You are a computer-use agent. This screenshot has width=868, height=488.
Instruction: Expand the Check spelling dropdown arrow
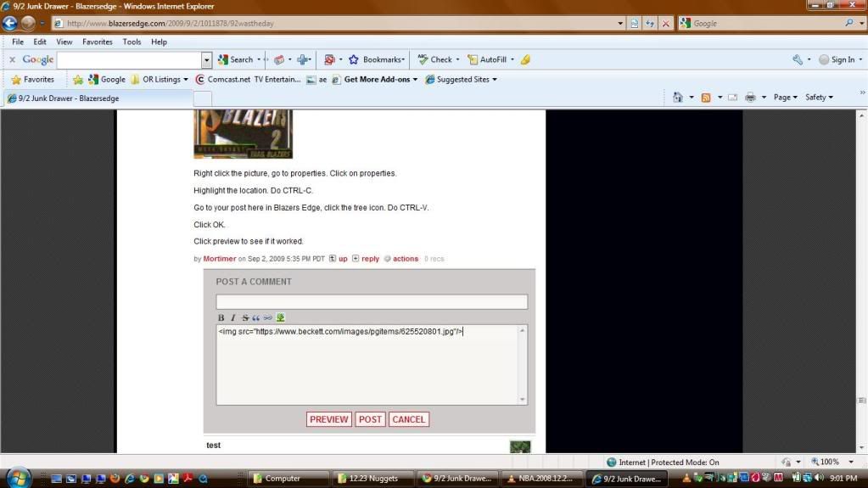(458, 59)
